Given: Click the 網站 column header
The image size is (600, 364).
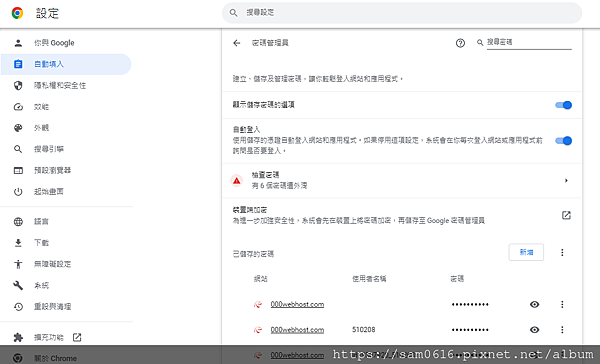Looking at the screenshot, I should (x=260, y=279).
